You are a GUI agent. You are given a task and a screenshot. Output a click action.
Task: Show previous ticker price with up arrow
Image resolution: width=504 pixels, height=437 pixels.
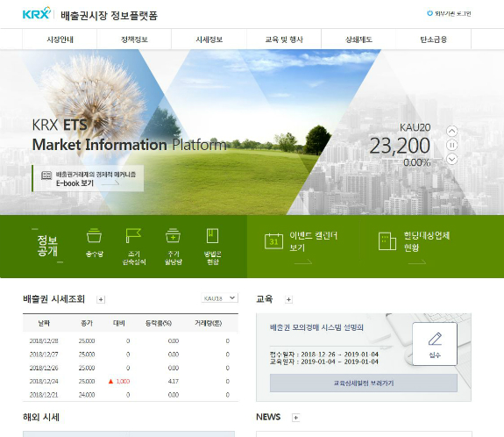click(452, 131)
